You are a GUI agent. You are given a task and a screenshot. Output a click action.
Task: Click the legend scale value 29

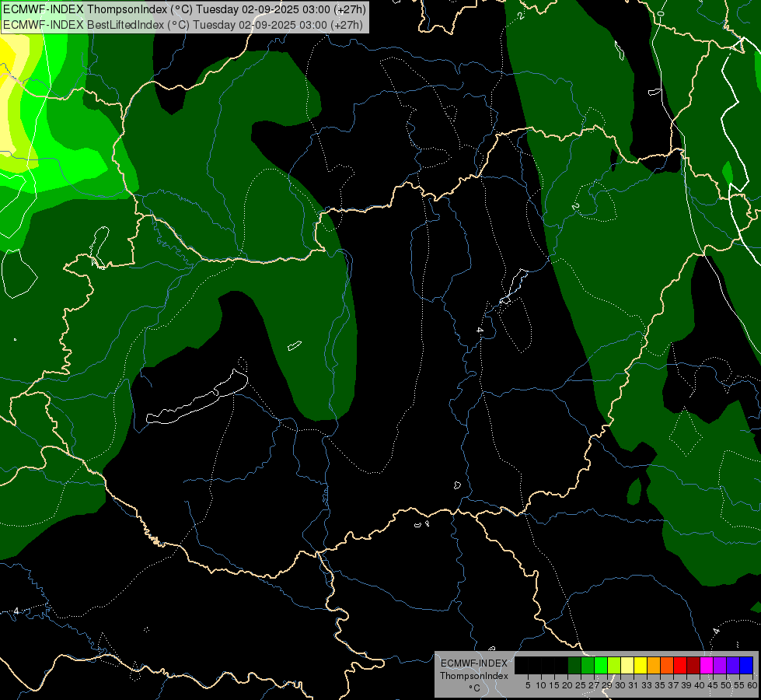click(x=607, y=685)
